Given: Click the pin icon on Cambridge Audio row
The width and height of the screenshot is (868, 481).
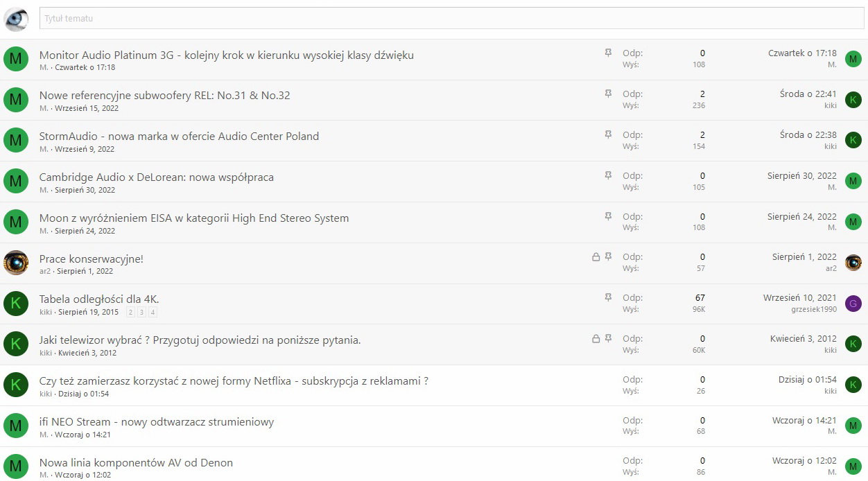Looking at the screenshot, I should pos(608,175).
